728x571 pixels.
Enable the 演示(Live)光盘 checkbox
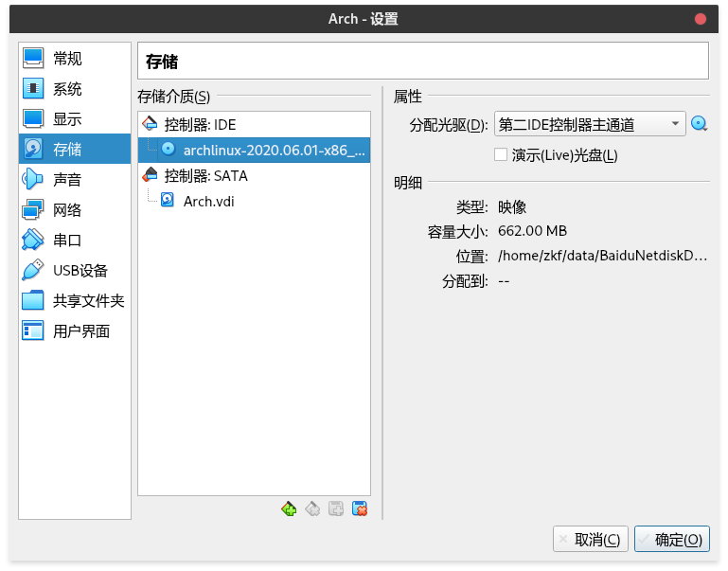tap(501, 154)
